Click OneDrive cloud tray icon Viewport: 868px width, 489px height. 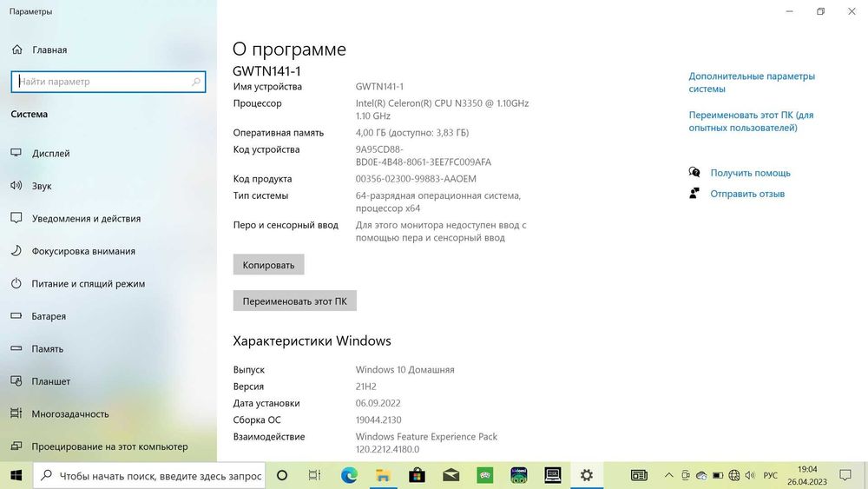pos(701,475)
